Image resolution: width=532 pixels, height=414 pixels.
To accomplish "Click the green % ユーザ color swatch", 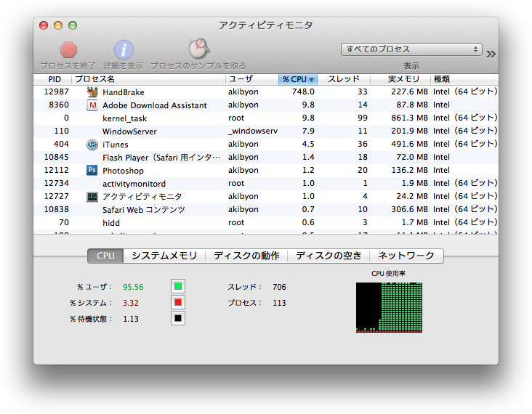I will coord(178,286).
